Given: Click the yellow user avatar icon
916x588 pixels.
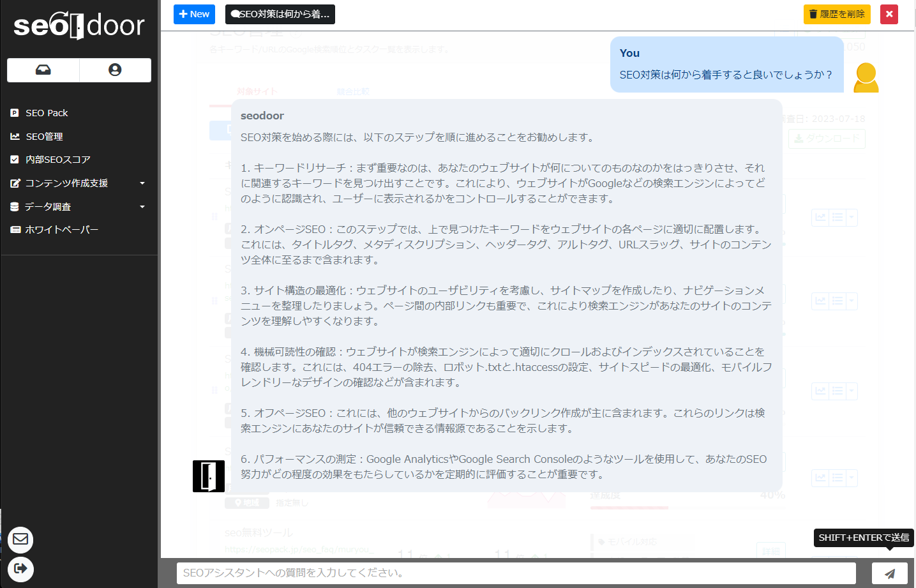Looking at the screenshot, I should (x=866, y=77).
